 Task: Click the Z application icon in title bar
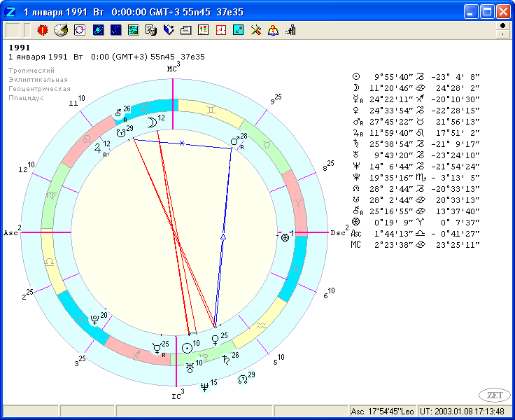point(10,12)
